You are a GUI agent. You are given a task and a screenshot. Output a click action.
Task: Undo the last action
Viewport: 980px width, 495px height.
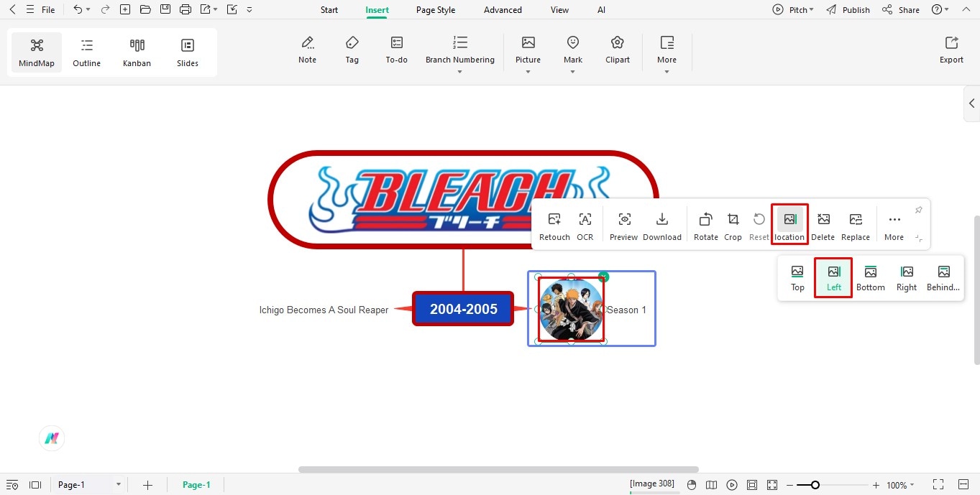pos(78,10)
